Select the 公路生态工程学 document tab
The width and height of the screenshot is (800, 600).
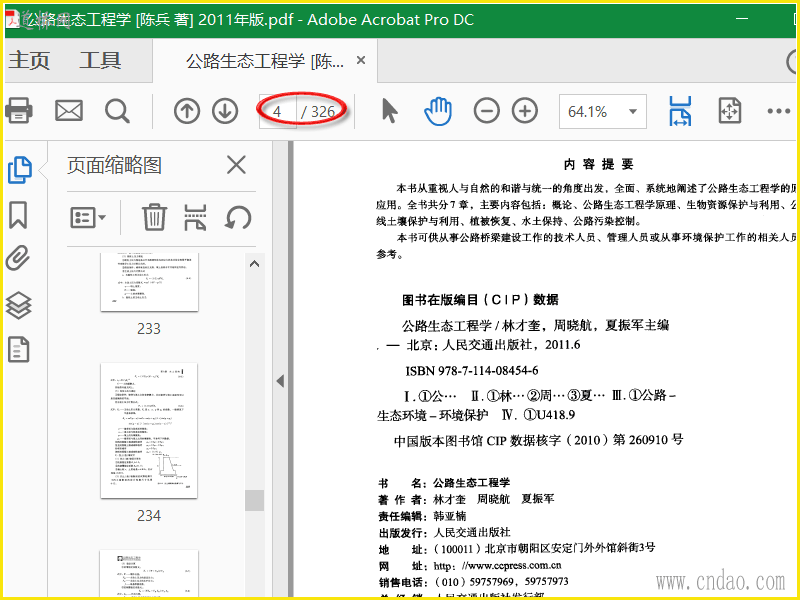click(265, 61)
